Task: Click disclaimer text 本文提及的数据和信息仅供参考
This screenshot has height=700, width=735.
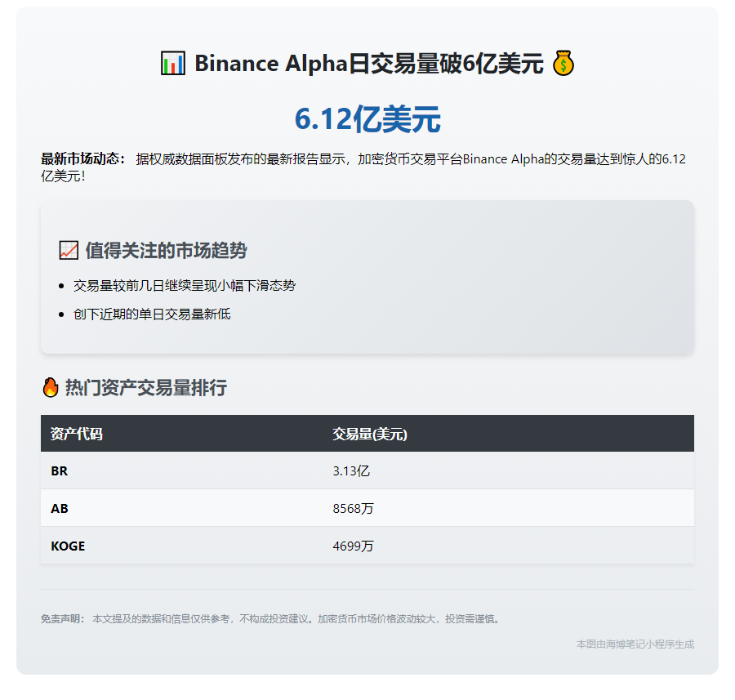Action: (161, 619)
